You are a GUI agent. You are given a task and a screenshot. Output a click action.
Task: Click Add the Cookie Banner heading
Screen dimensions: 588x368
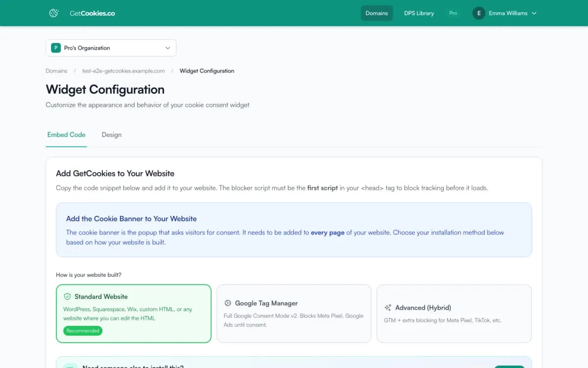coord(131,218)
